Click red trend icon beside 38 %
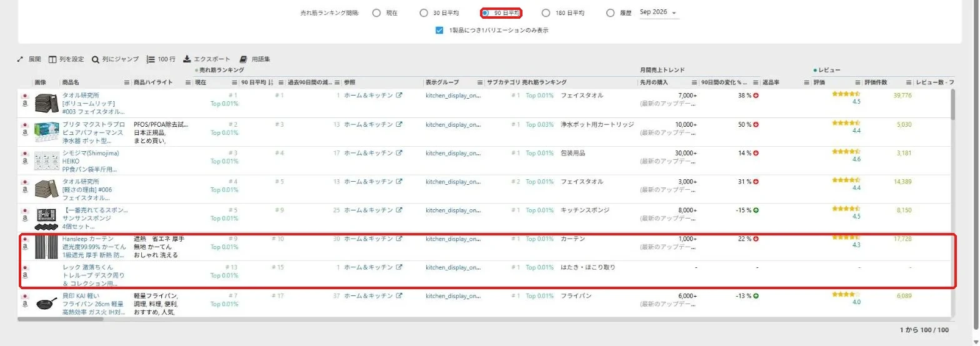The width and height of the screenshot is (980, 346). click(x=756, y=96)
